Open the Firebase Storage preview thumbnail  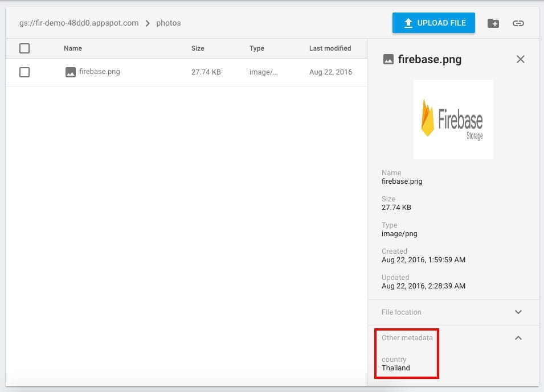(x=453, y=119)
